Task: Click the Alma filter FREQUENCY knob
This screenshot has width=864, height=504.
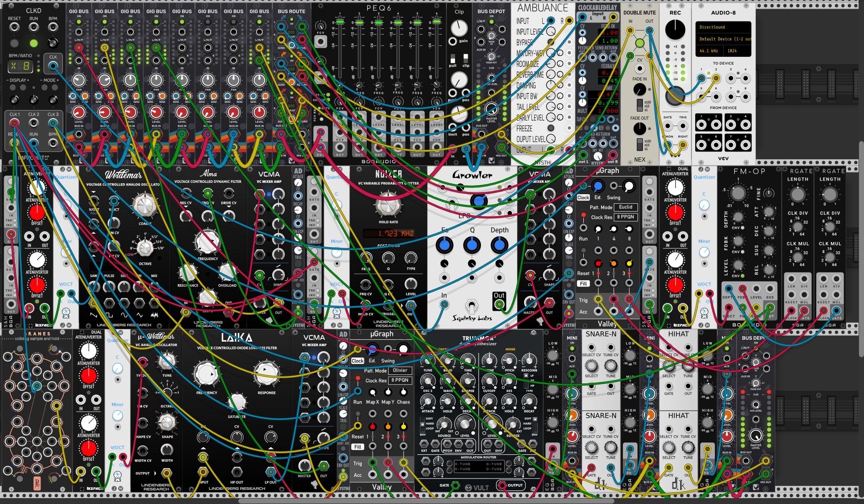Action: (207, 243)
